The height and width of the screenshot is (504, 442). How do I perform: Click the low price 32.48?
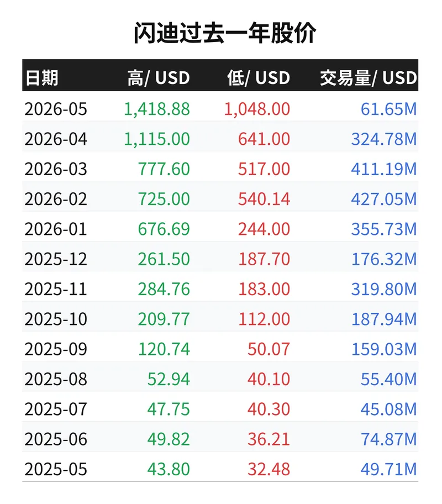269,469
